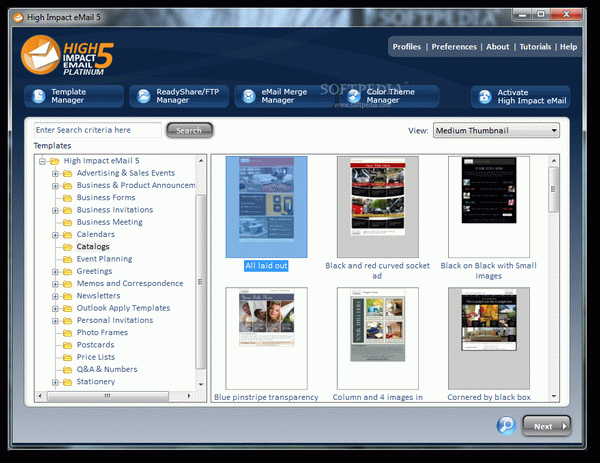Open the Color Theme Manager

389,96
